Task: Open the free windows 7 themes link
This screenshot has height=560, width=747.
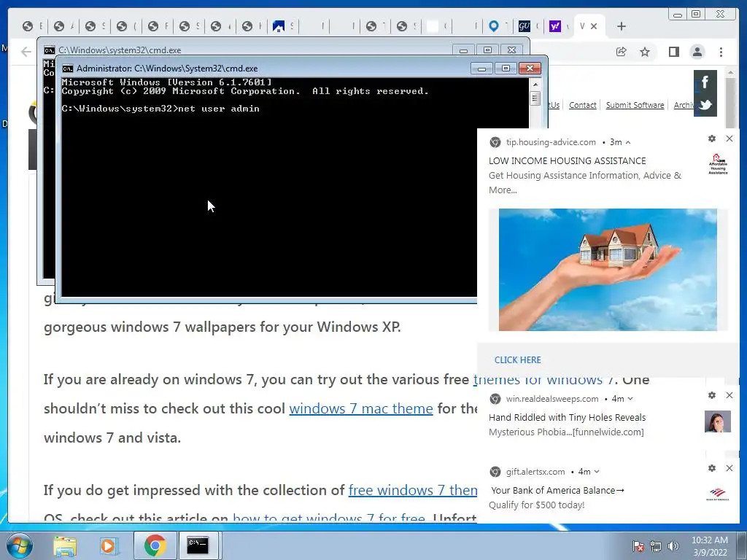Action: pyautogui.click(x=413, y=490)
